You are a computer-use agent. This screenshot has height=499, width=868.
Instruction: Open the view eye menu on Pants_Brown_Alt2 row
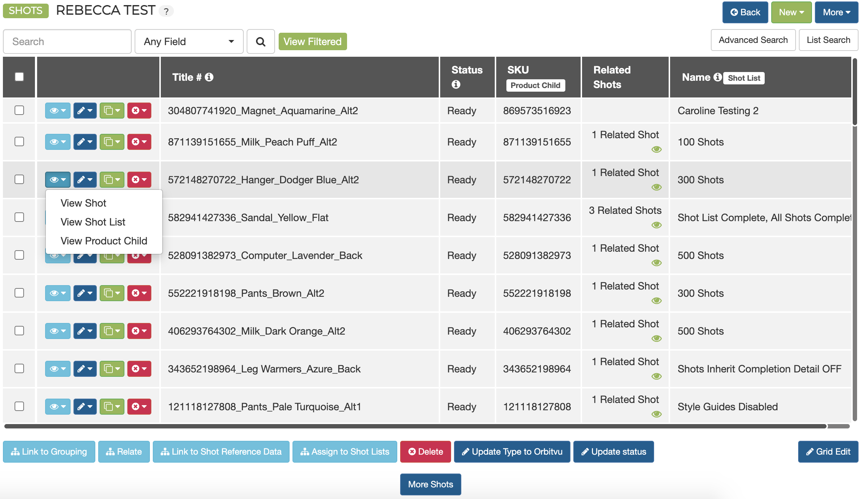[57, 293]
